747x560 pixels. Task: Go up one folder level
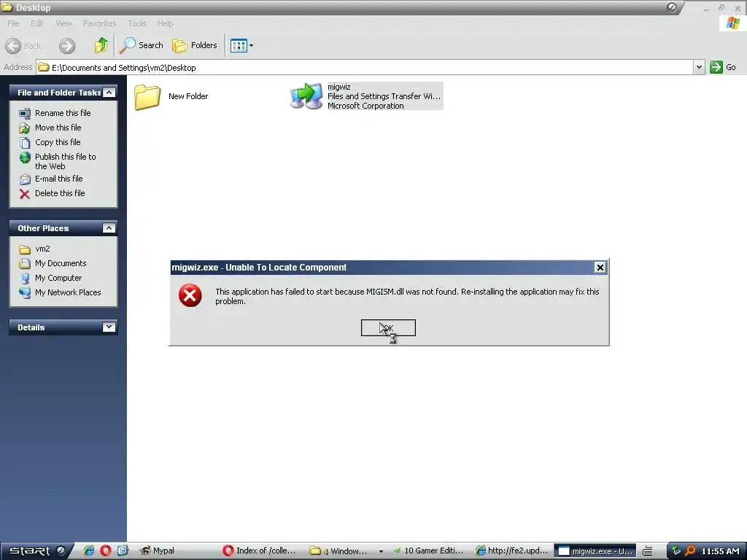(101, 45)
